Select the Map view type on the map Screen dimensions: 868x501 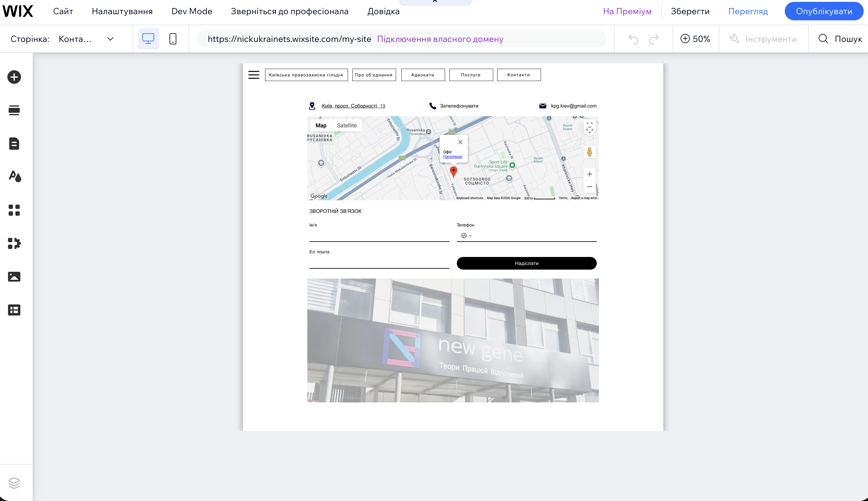tap(321, 126)
